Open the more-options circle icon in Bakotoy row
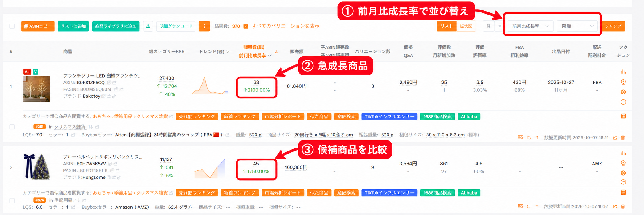644x215 pixels. tap(623, 102)
